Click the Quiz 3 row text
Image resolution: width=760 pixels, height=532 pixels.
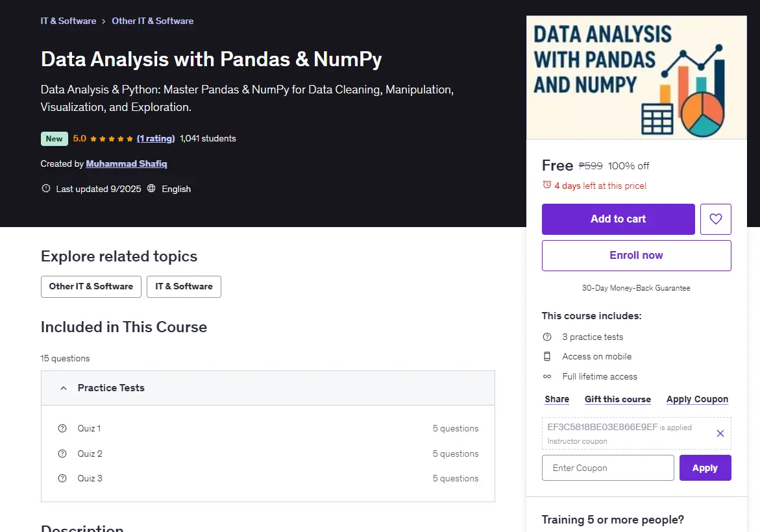[x=90, y=478]
